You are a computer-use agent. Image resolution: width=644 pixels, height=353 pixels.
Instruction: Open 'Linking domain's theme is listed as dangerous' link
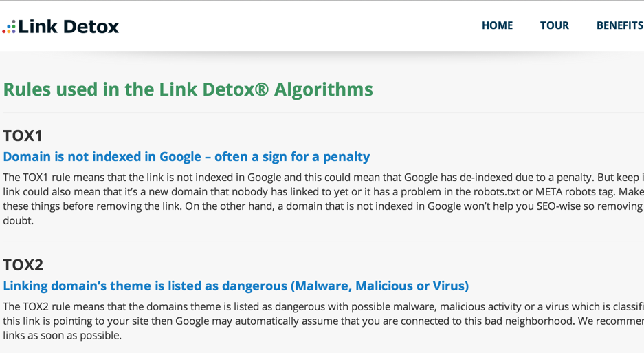(236, 286)
